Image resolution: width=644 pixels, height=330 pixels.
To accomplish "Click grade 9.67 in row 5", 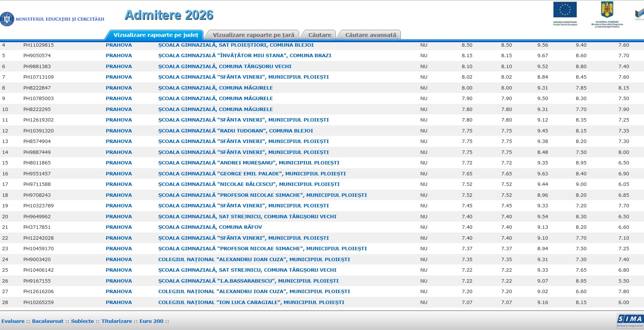I will click(543, 55).
